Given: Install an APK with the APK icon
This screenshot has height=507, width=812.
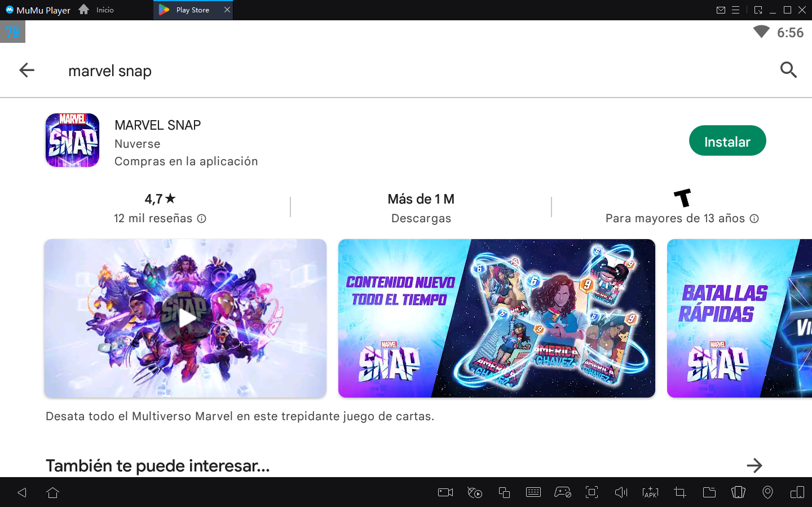Looking at the screenshot, I should (650, 493).
